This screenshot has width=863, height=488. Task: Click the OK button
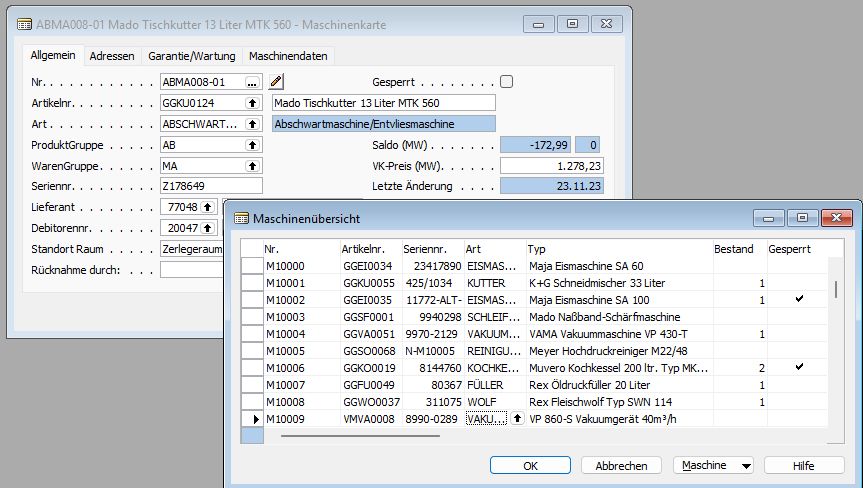pos(530,465)
